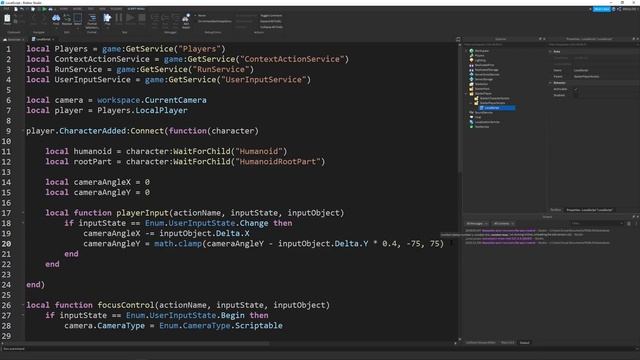Viewport: 640px width, 360px height.
Task: Select the highlighted LocalScript in Explorer
Action: coord(497,108)
